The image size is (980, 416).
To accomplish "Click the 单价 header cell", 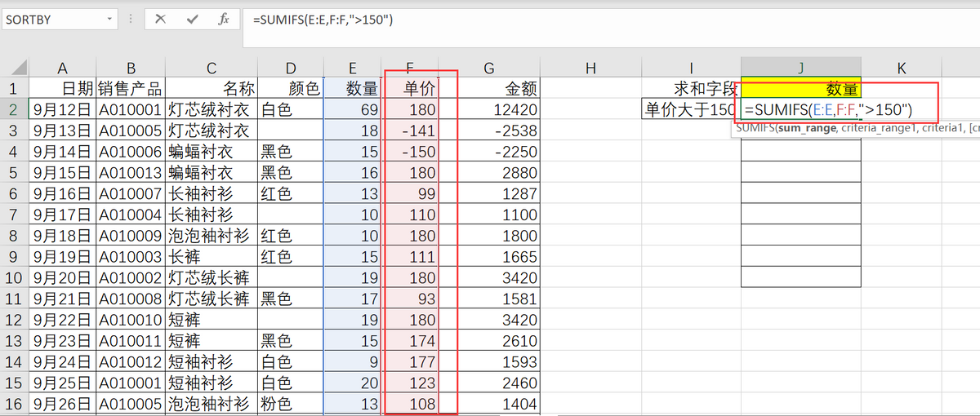I will [x=410, y=89].
